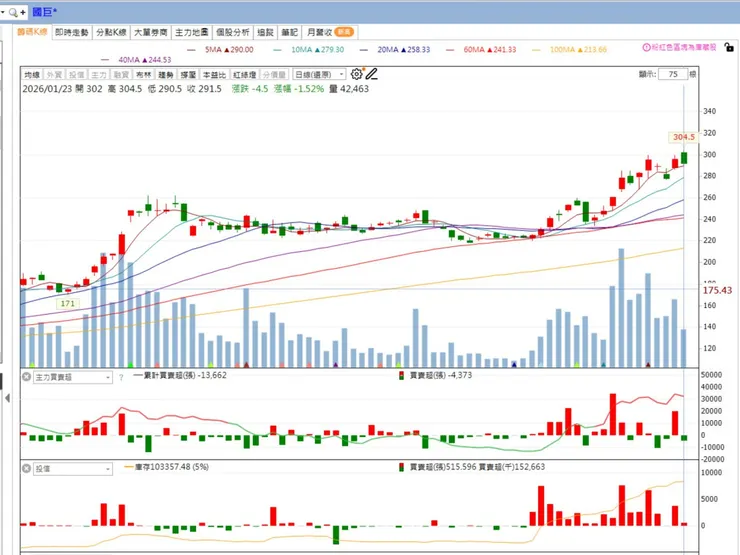Toggle the 趨勢 trend line button
The image size is (740, 555).
(166, 75)
